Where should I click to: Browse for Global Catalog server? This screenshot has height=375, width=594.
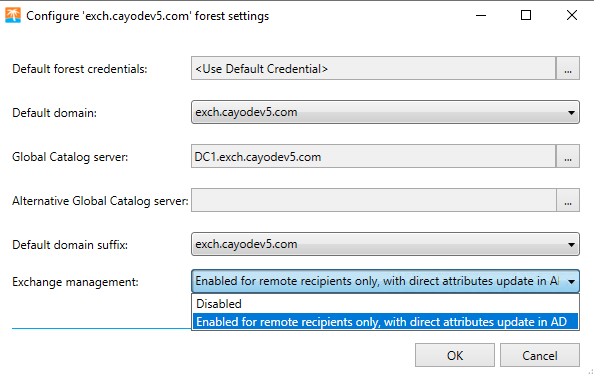click(x=567, y=156)
